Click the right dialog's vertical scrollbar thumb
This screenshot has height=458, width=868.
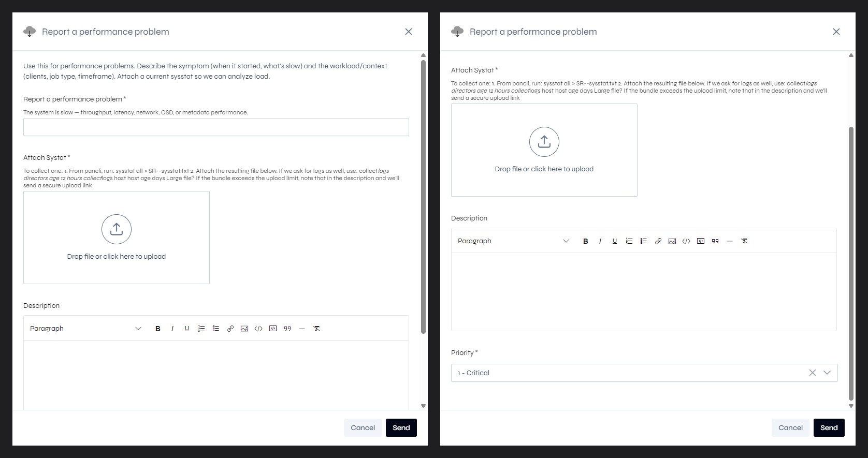(x=851, y=264)
